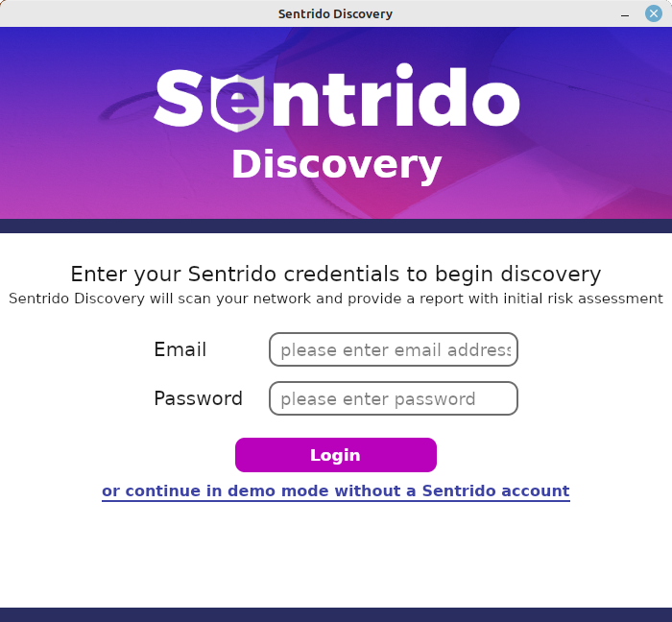The width and height of the screenshot is (672, 622).
Task: Click the 'ntrid' letters in the logo
Action: click(x=369, y=96)
